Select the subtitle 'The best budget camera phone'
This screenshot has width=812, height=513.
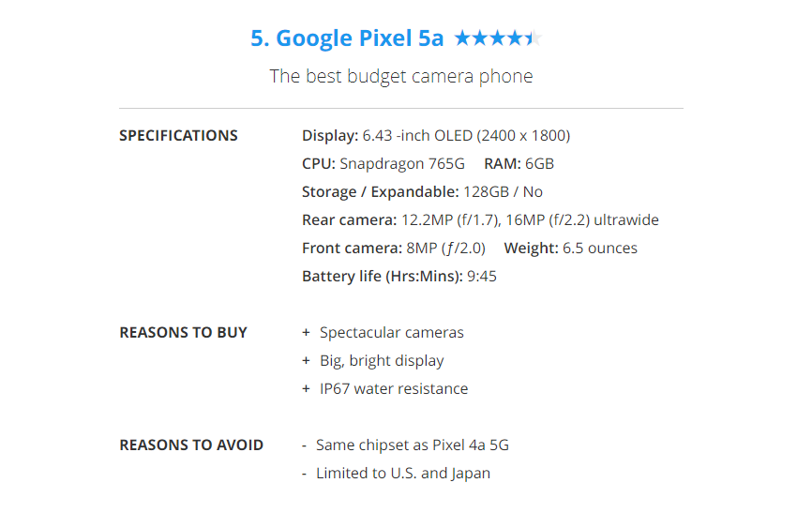pos(401,76)
